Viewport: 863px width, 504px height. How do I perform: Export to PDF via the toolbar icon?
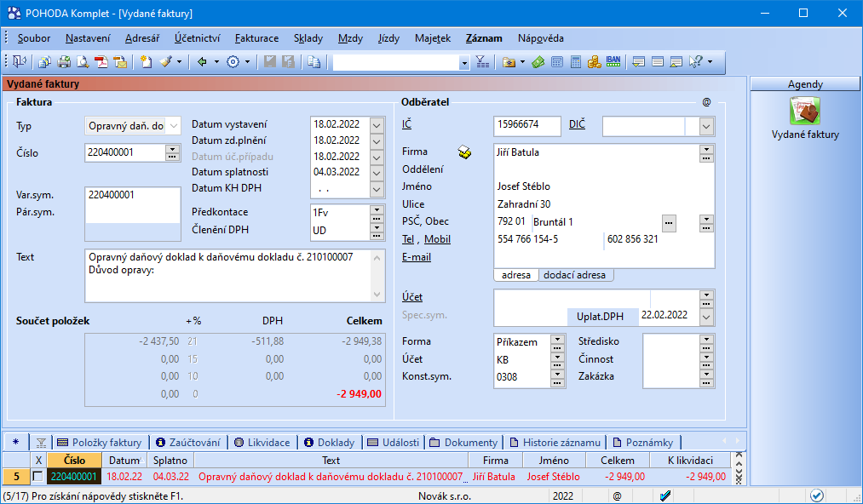click(101, 61)
